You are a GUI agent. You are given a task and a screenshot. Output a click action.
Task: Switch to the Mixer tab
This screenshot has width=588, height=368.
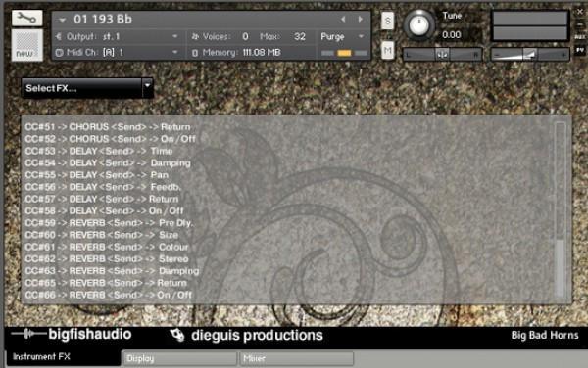point(297,358)
